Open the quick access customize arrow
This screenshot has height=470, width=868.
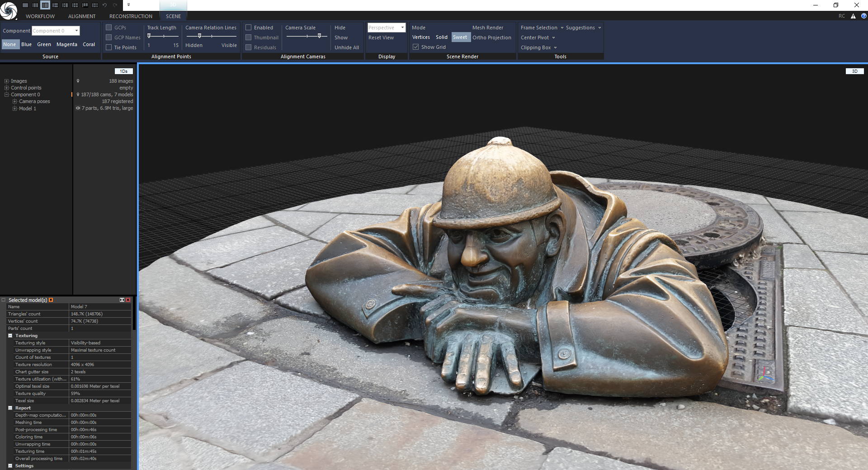pyautogui.click(x=128, y=5)
